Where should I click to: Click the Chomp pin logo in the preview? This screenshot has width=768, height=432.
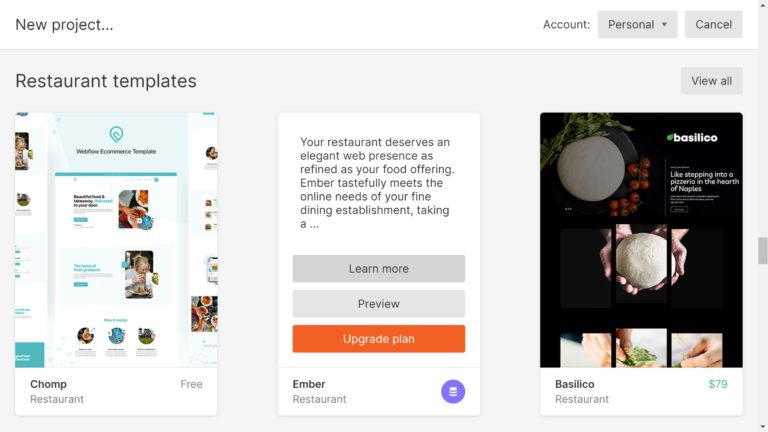point(116,135)
